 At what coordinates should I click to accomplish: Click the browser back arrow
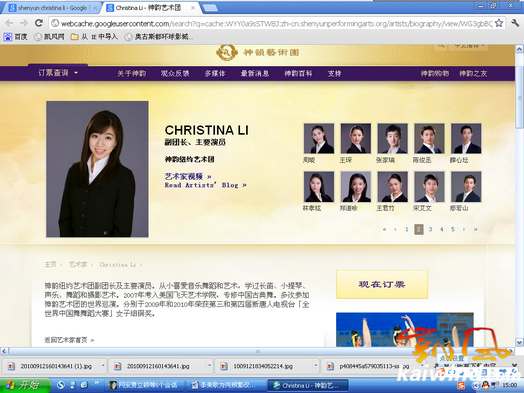coord(9,23)
